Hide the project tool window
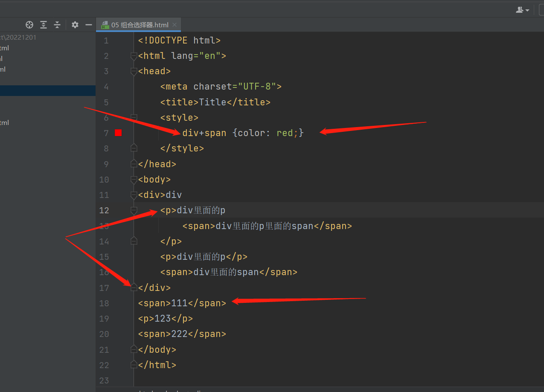This screenshot has height=392, width=544. (x=89, y=25)
